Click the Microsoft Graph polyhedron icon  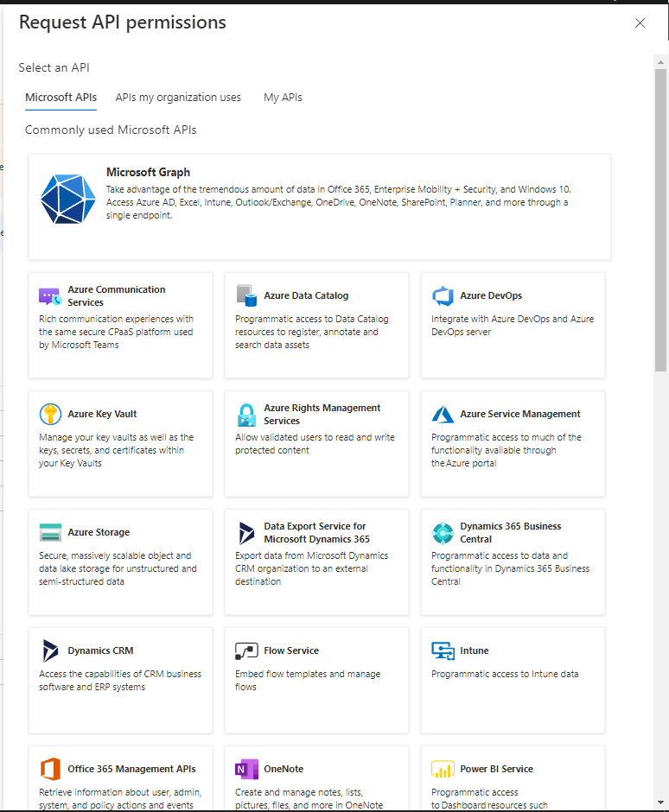click(x=68, y=199)
